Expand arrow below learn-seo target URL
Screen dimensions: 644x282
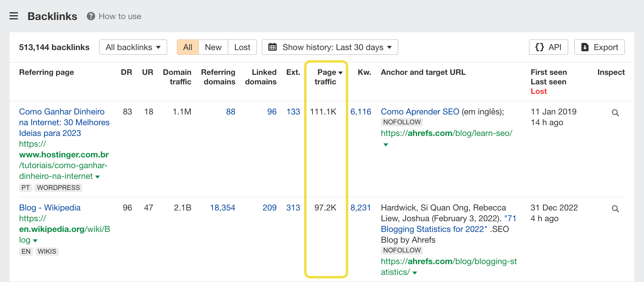[x=386, y=145]
